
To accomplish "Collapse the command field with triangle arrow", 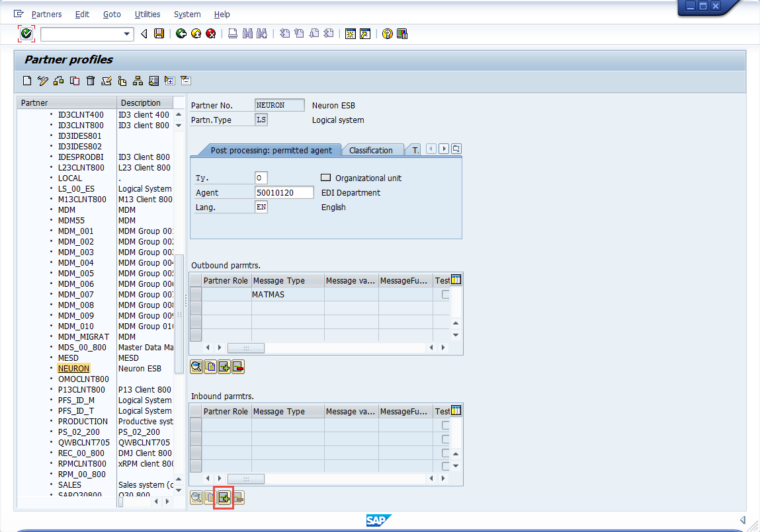I will 144,34.
